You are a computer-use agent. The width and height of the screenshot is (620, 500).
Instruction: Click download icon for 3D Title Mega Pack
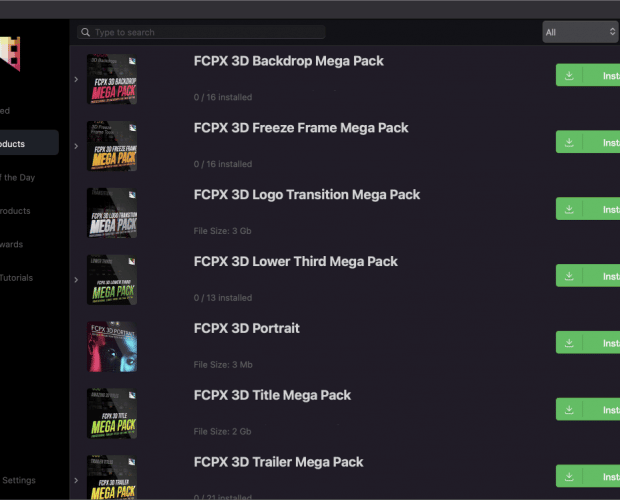click(569, 409)
